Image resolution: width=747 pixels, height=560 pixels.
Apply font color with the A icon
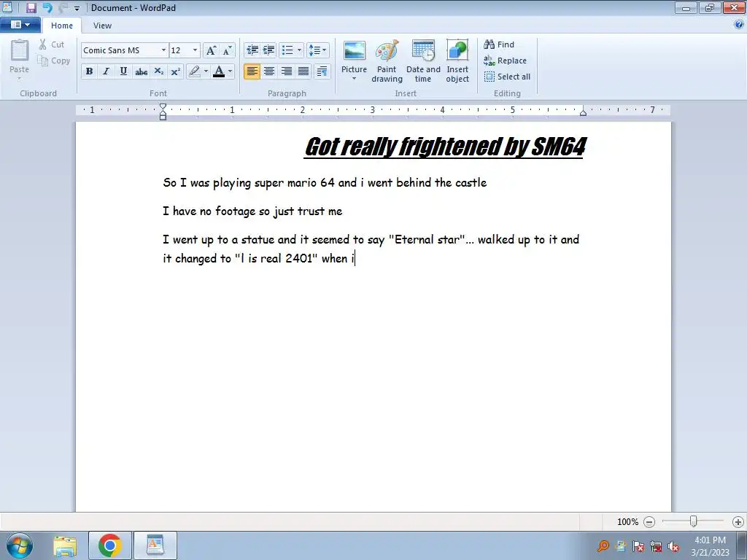[x=219, y=71]
